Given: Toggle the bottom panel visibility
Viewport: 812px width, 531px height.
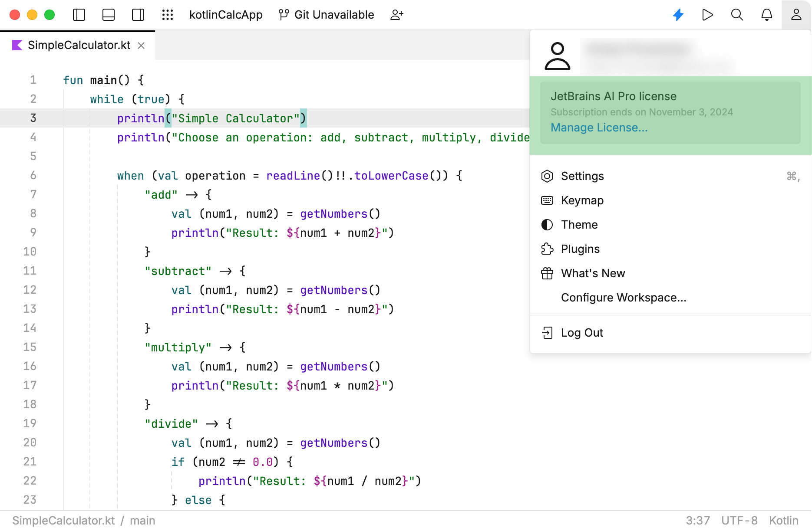Looking at the screenshot, I should (109, 15).
